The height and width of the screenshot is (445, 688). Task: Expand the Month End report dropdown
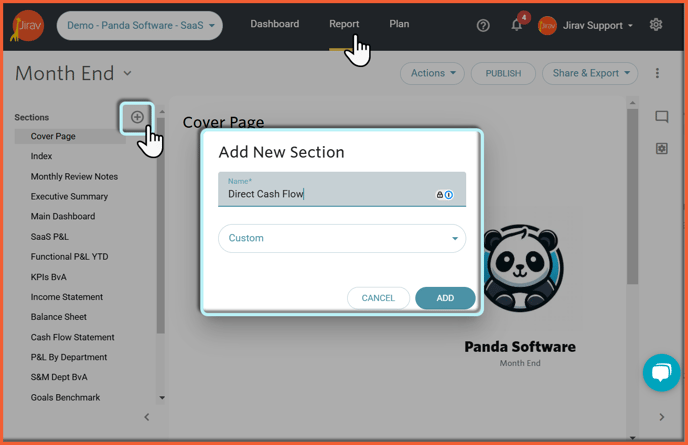127,73
